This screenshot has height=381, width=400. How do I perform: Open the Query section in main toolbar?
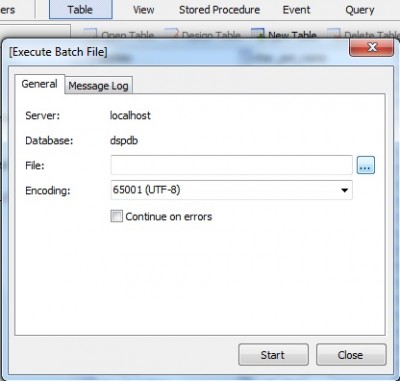pos(360,10)
